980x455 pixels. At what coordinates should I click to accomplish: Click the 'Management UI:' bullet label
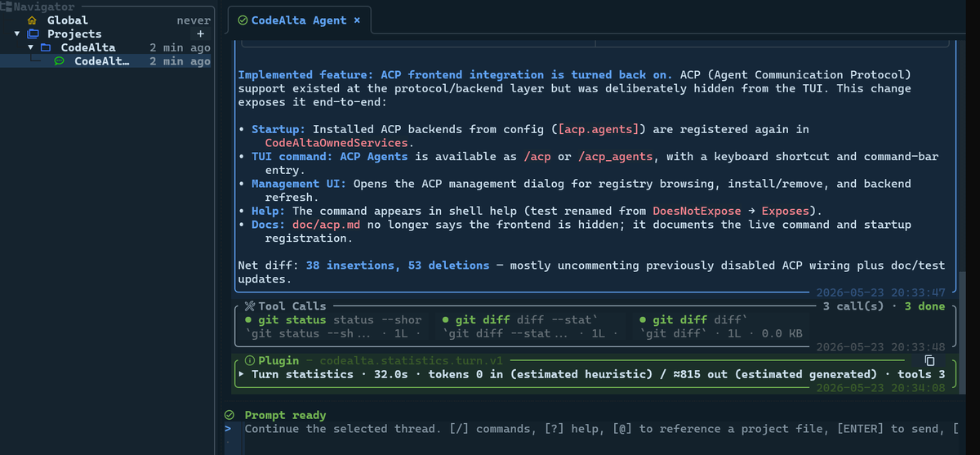point(299,184)
